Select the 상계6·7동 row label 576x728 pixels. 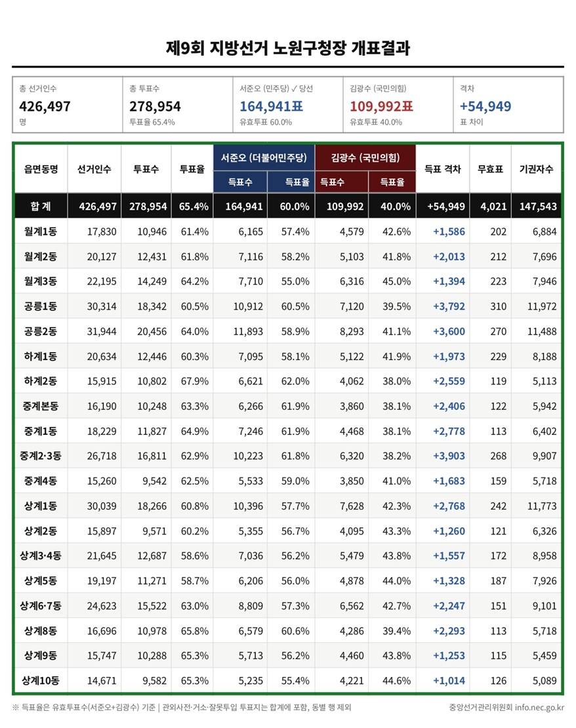click(x=41, y=606)
